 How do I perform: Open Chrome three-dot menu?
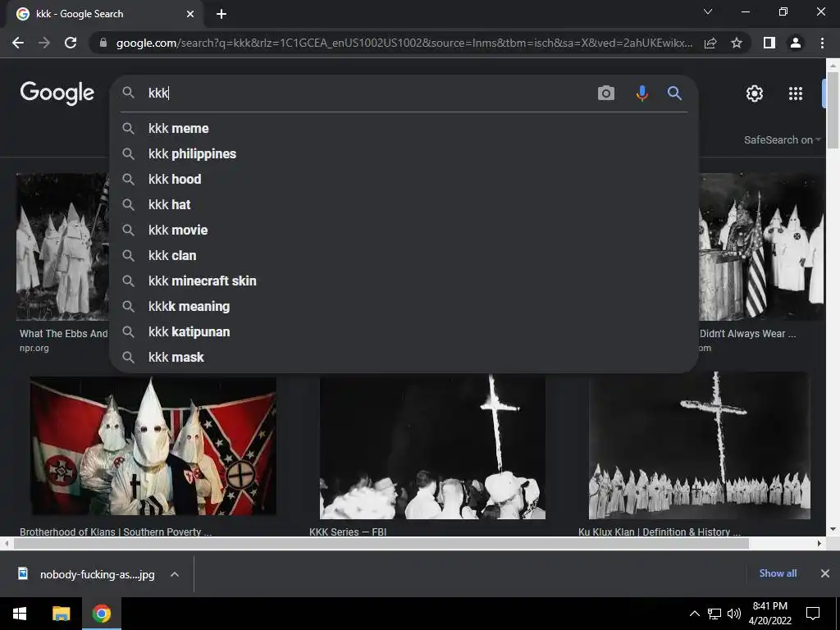tap(822, 43)
